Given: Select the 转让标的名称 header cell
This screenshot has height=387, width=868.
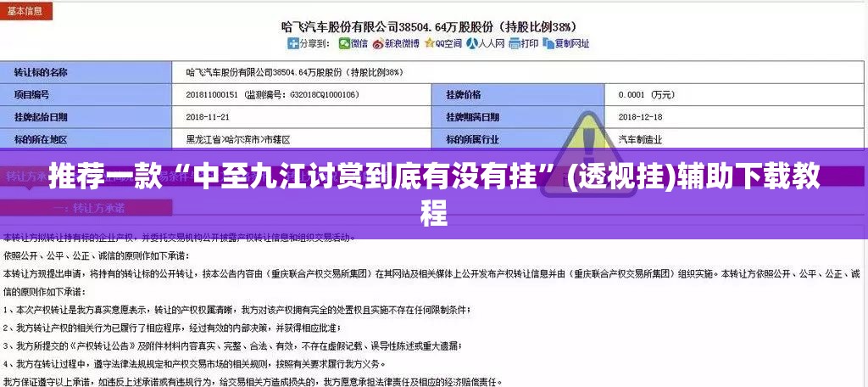Looking at the screenshot, I should point(86,72).
